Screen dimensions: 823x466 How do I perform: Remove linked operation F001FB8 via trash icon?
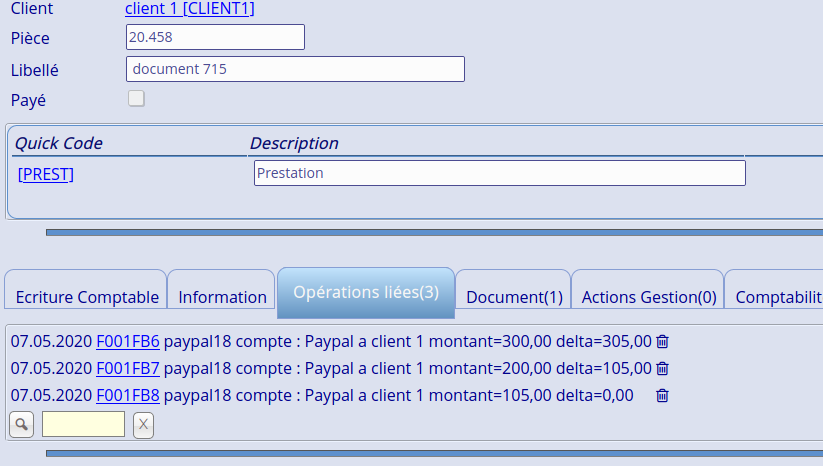tap(662, 395)
